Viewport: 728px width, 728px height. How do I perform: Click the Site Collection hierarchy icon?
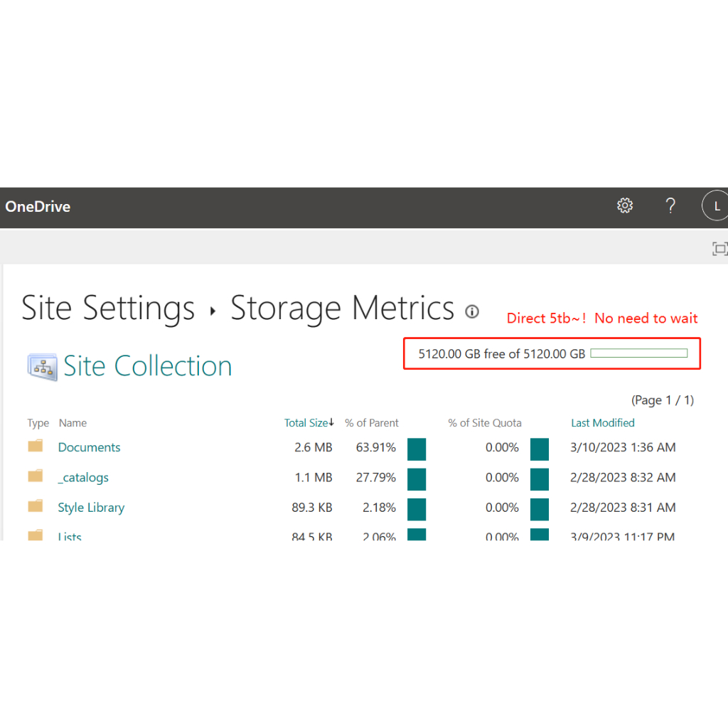[41, 365]
